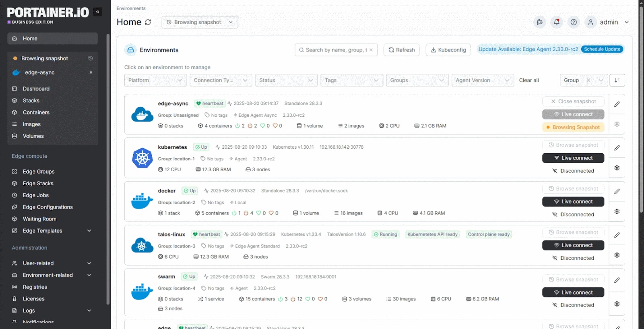Open settings gear for talos-linux environment
This screenshot has height=329, width=644.
pyautogui.click(x=617, y=255)
